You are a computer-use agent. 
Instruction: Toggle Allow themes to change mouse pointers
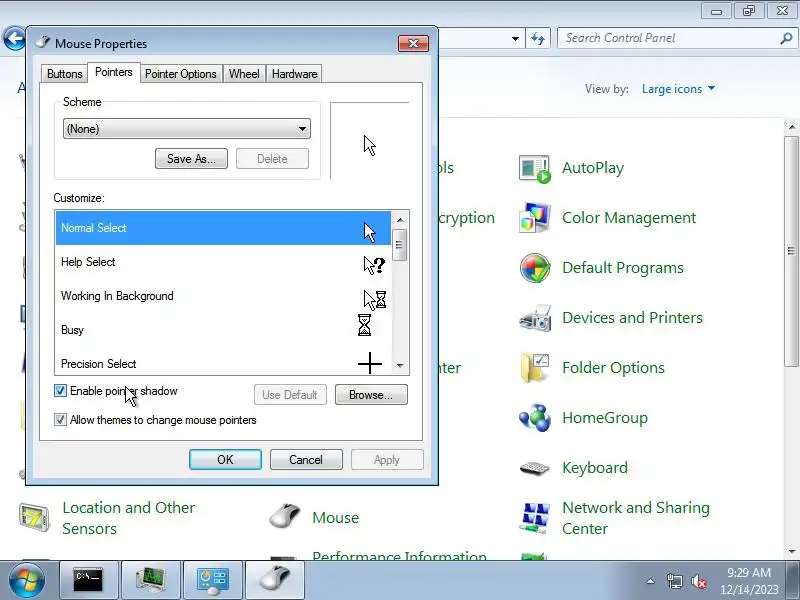60,420
